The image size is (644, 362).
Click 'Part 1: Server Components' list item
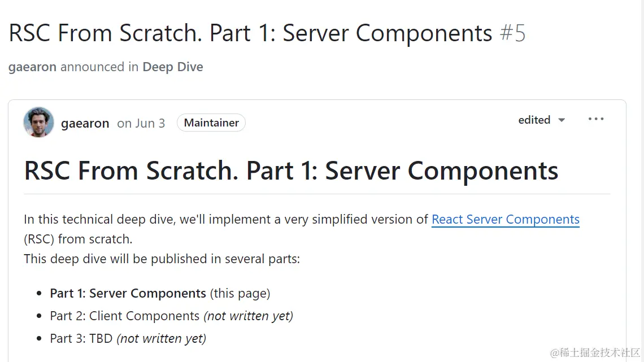pos(160,294)
